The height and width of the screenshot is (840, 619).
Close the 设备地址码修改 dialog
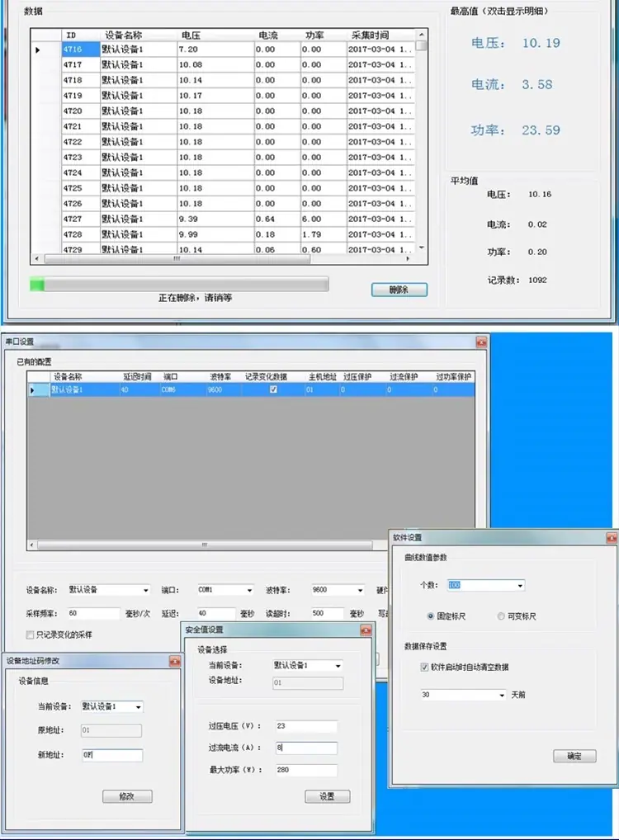point(175,661)
